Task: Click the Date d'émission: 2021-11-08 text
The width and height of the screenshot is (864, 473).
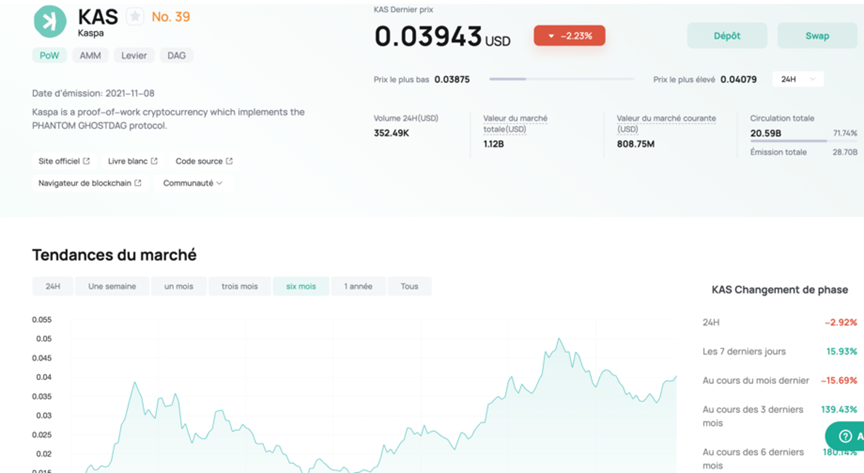Action: coord(93,93)
